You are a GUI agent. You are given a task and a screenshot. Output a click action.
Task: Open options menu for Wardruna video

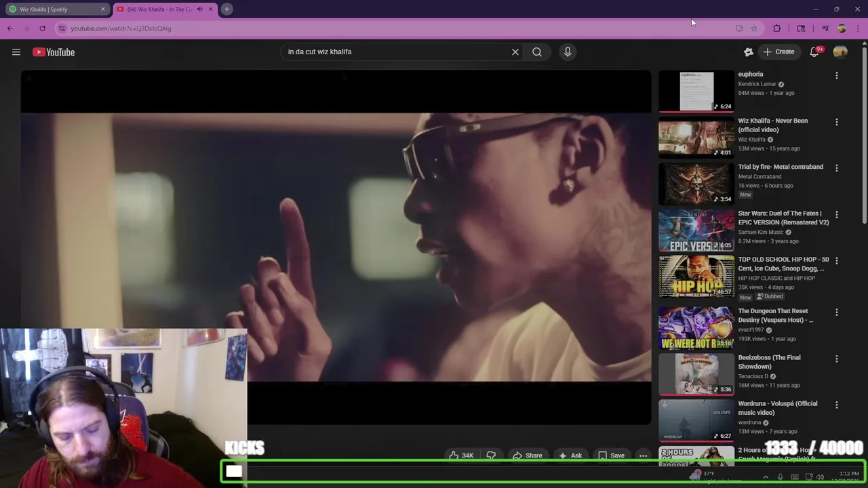click(x=837, y=405)
